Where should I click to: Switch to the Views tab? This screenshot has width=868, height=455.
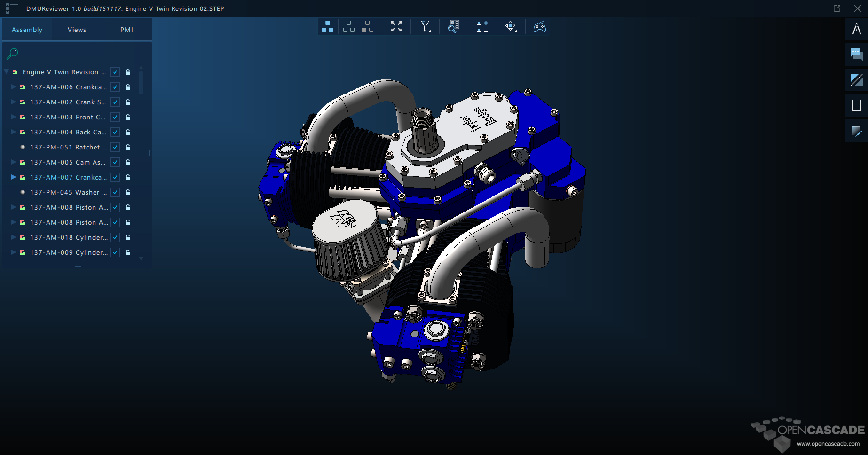point(77,30)
